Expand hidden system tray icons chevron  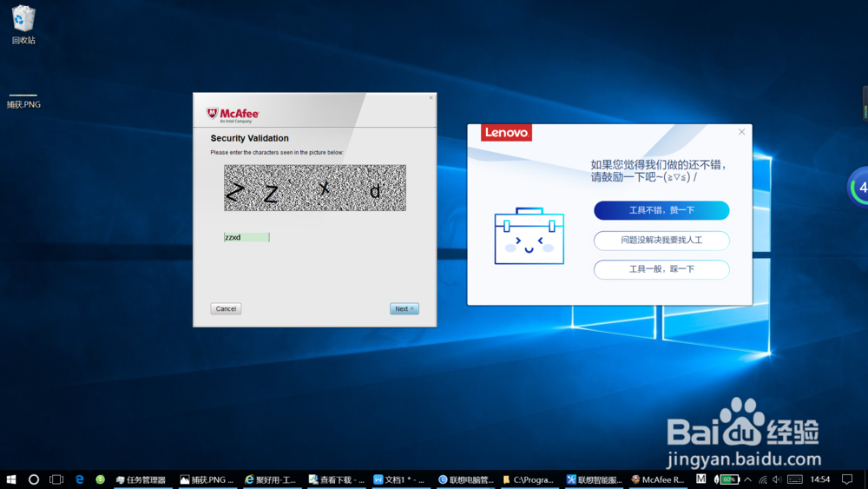pyautogui.click(x=748, y=479)
